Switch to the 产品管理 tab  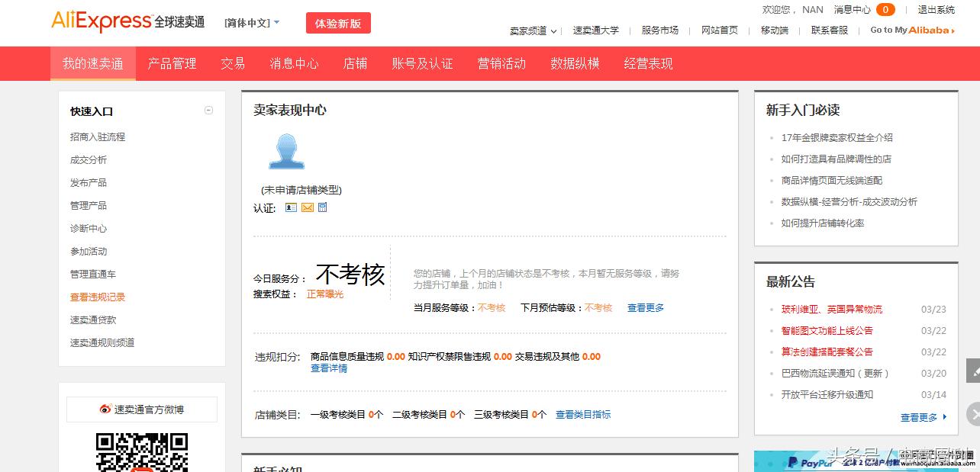tap(174, 63)
